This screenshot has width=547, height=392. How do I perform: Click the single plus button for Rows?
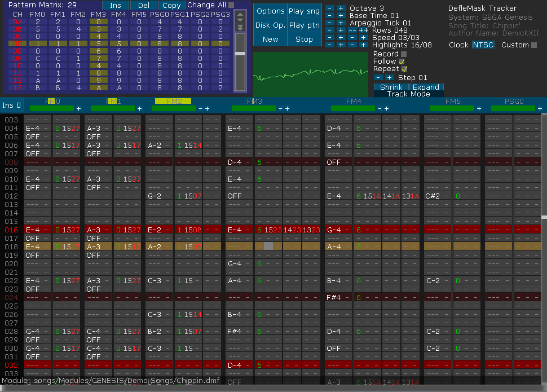tap(341, 30)
